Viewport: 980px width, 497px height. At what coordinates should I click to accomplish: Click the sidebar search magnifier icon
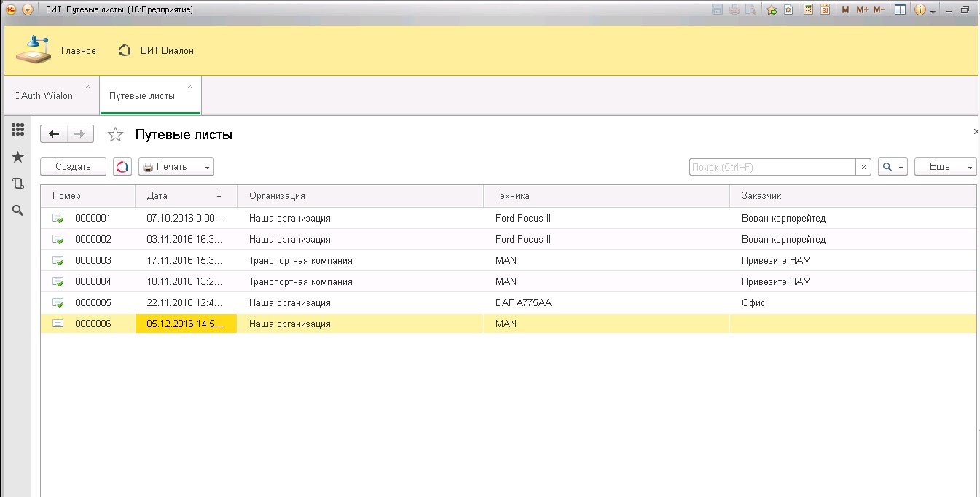coord(18,211)
